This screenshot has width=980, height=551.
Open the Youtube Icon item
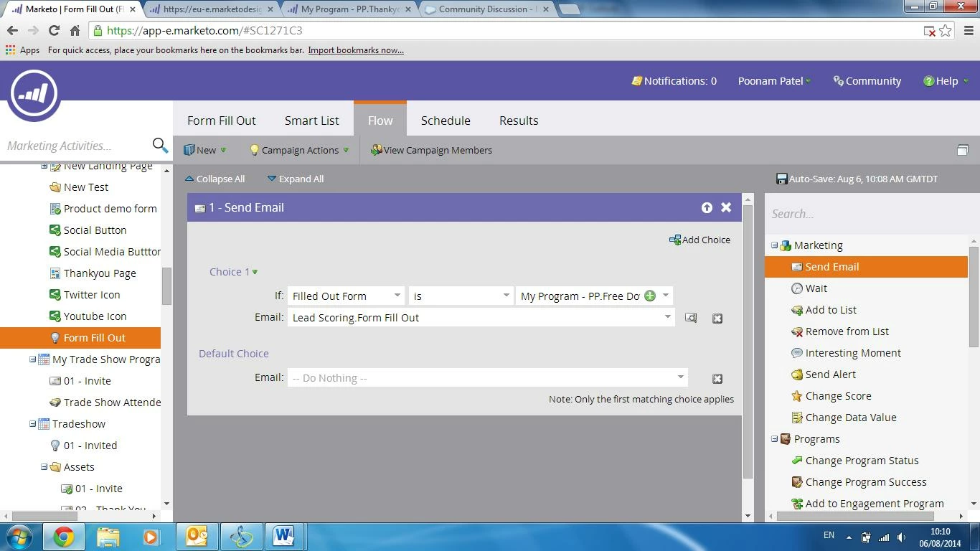pos(88,316)
